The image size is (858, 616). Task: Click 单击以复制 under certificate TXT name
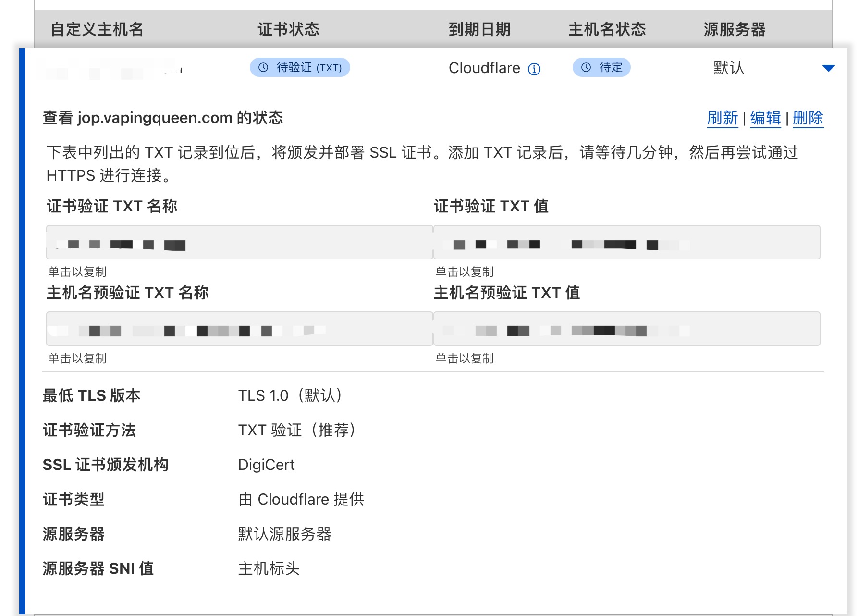tap(77, 271)
